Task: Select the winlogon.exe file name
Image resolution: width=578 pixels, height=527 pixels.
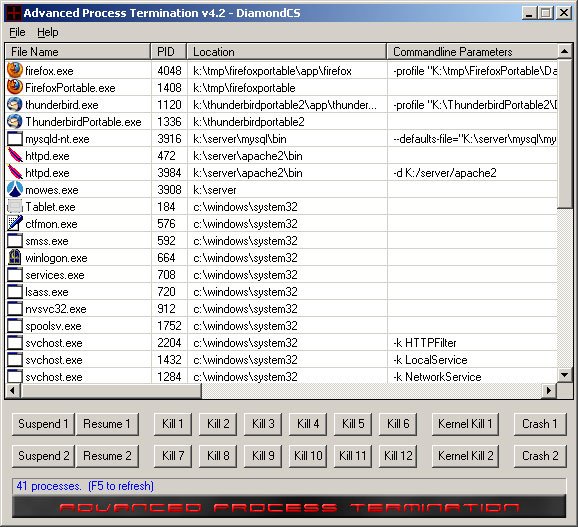Action: point(56,258)
